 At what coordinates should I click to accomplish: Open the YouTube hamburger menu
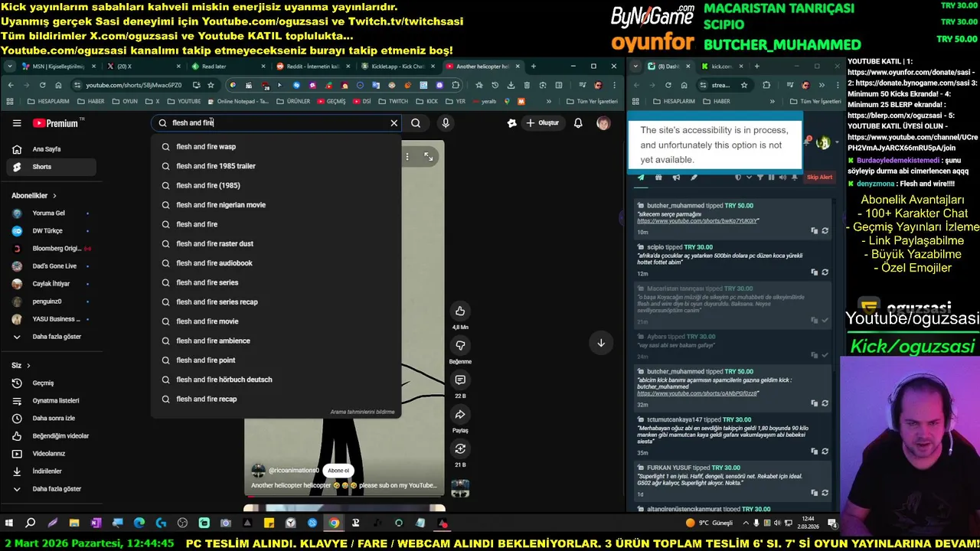(x=17, y=123)
